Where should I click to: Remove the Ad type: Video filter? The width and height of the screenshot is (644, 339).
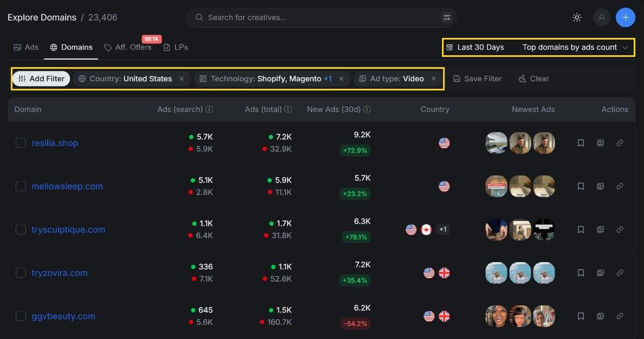(x=433, y=79)
